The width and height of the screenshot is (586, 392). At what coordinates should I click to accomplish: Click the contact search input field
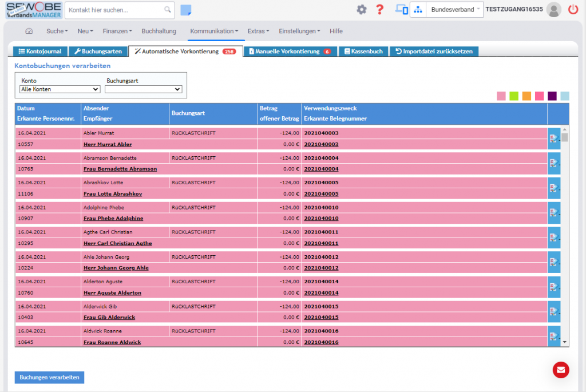click(x=114, y=10)
